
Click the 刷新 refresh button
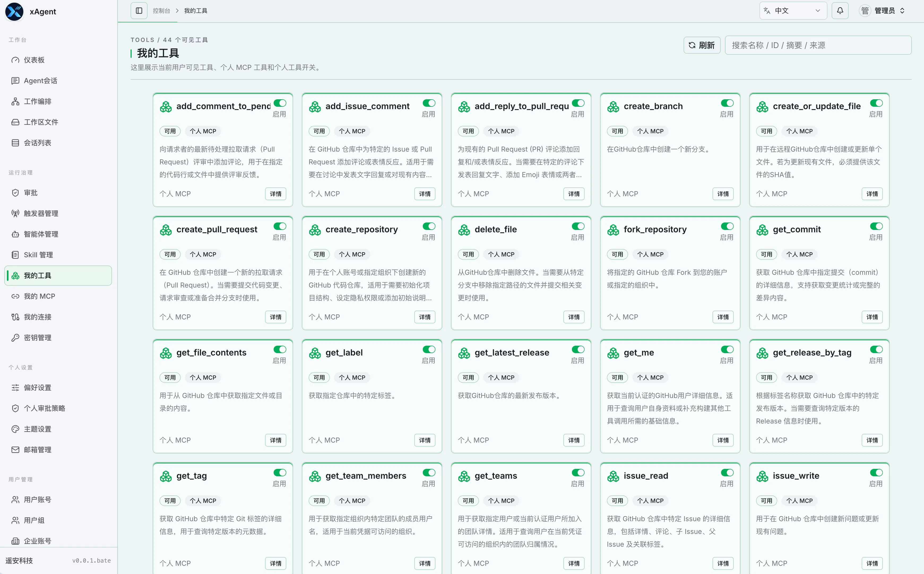point(702,45)
